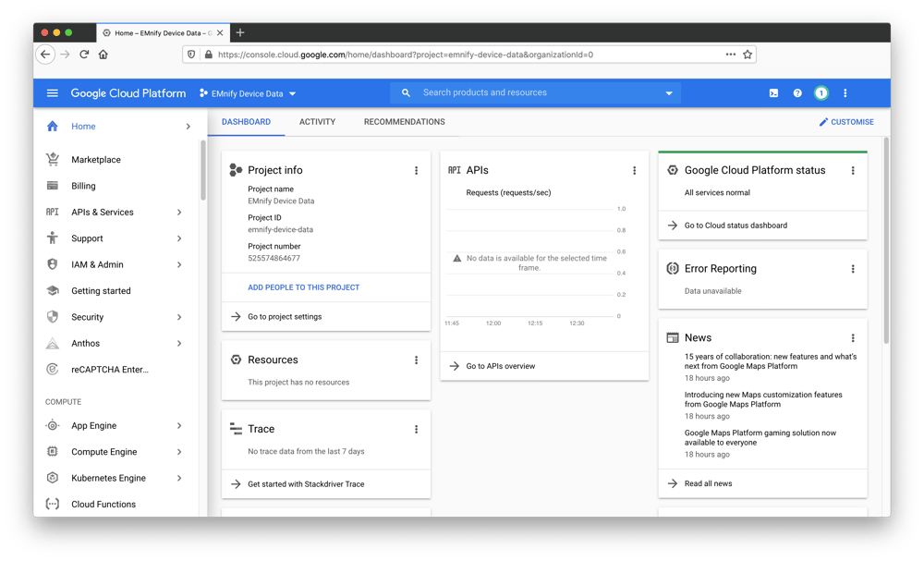Viewport: 924px width, 561px height.
Task: Open the Help question mark icon
Action: click(x=797, y=93)
